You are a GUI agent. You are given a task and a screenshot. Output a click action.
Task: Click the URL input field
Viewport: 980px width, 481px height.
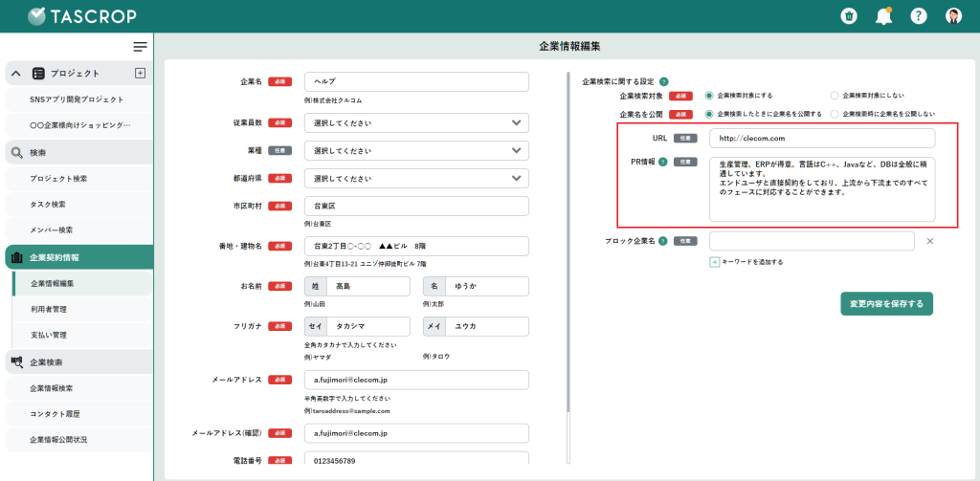pos(822,139)
